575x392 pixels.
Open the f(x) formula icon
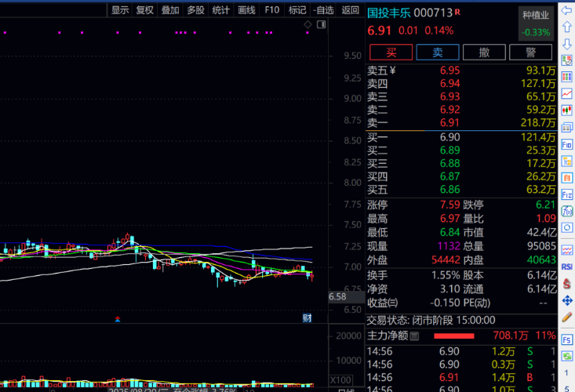566,211
